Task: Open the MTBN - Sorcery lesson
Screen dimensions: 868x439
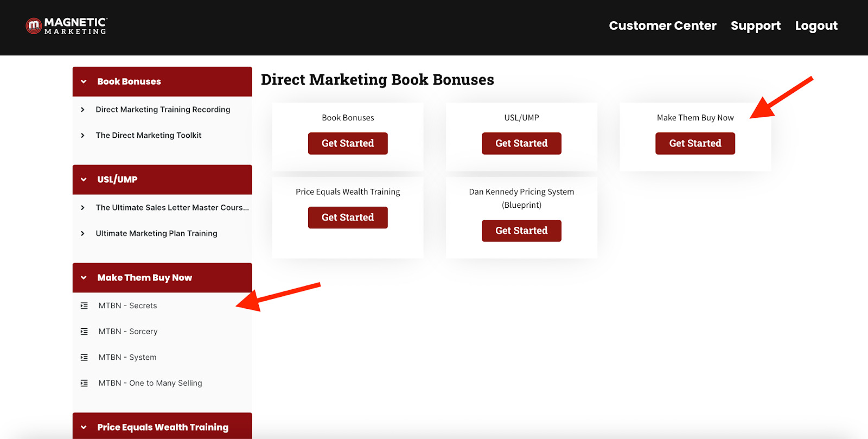Action: pos(128,332)
